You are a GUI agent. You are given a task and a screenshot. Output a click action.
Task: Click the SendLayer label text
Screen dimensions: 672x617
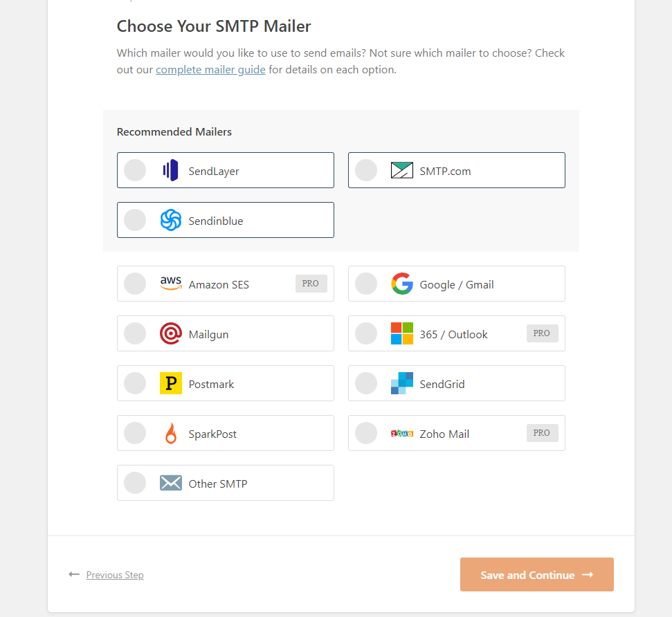click(x=214, y=172)
